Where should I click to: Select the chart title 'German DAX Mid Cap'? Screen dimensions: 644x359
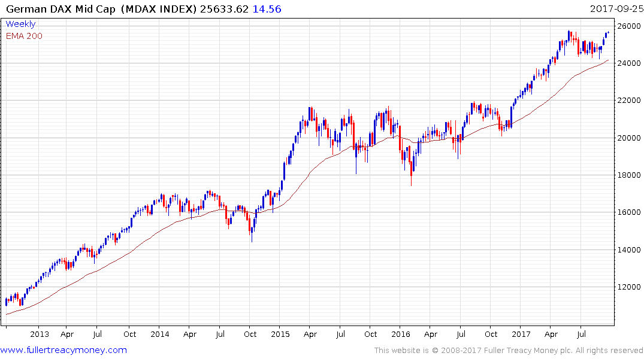61,9
